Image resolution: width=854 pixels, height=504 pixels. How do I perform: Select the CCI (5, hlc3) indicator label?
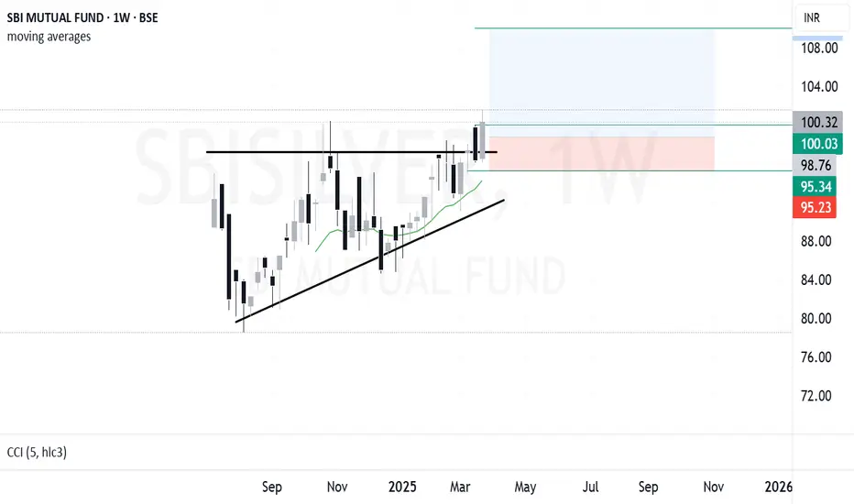(x=37, y=453)
